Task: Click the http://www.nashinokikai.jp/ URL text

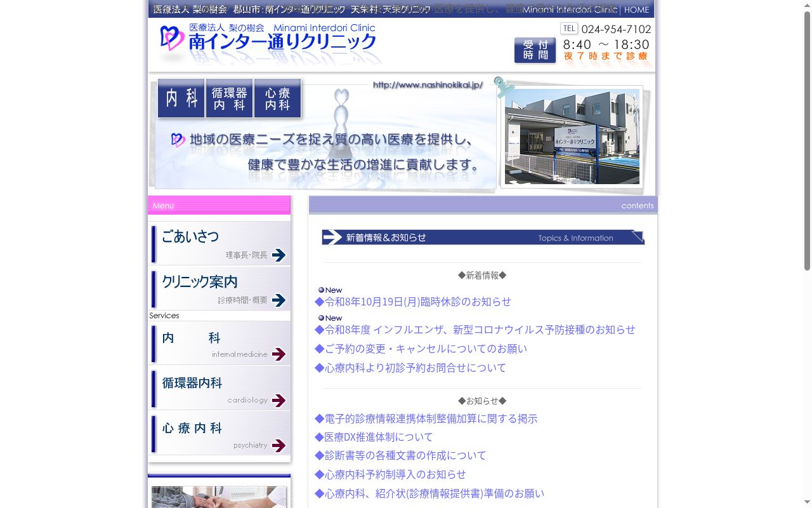Action: point(428,85)
